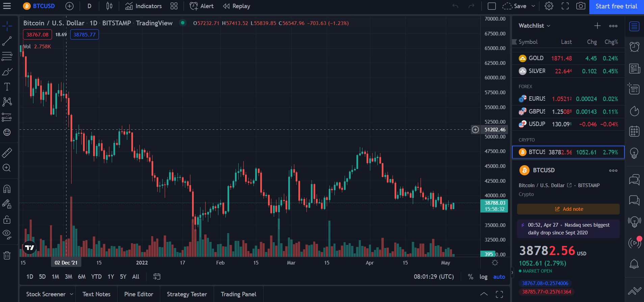
Task: Toggle auto scale mode
Action: click(499, 277)
